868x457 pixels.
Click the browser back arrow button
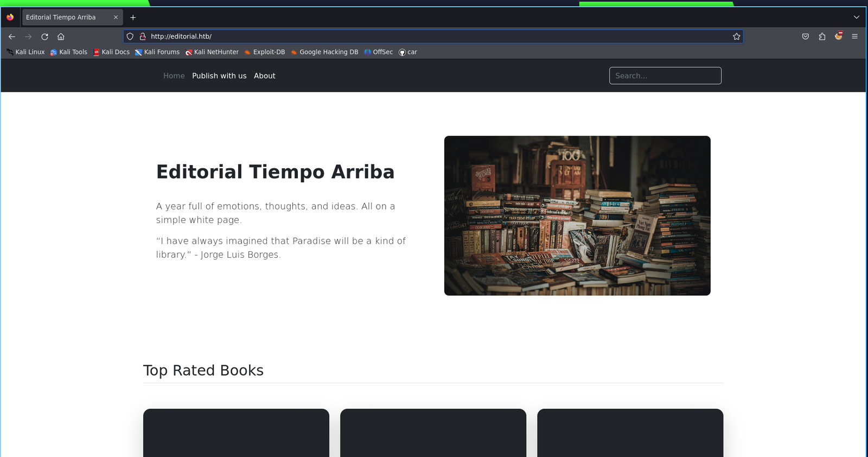(12, 36)
